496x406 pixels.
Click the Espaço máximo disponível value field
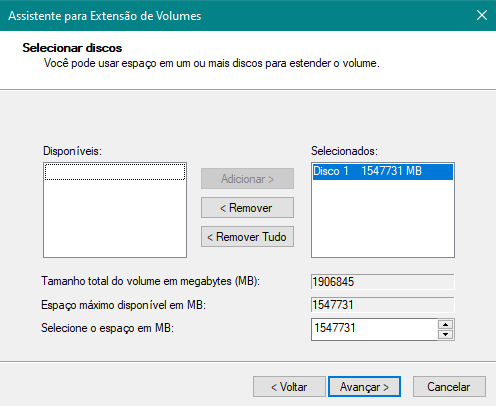382,305
